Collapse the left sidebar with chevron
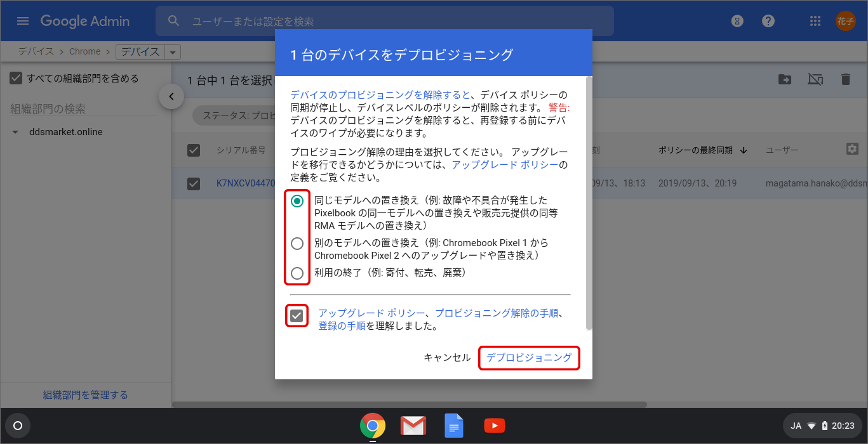Image resolution: width=868 pixels, height=444 pixels. [171, 96]
